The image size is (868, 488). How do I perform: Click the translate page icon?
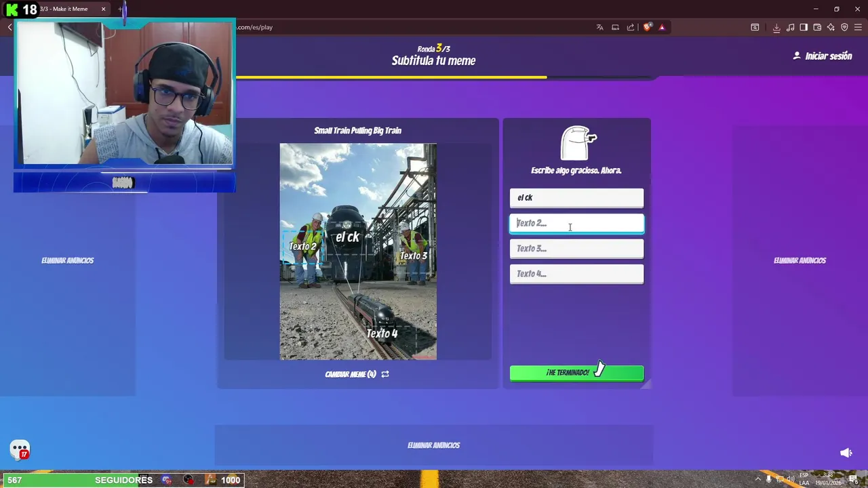tap(599, 27)
